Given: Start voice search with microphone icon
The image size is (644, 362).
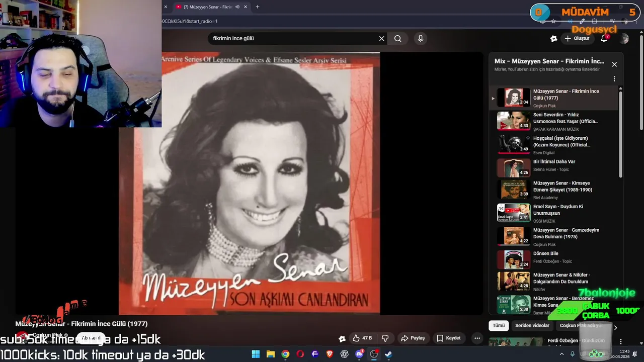Looking at the screenshot, I should [x=421, y=39].
